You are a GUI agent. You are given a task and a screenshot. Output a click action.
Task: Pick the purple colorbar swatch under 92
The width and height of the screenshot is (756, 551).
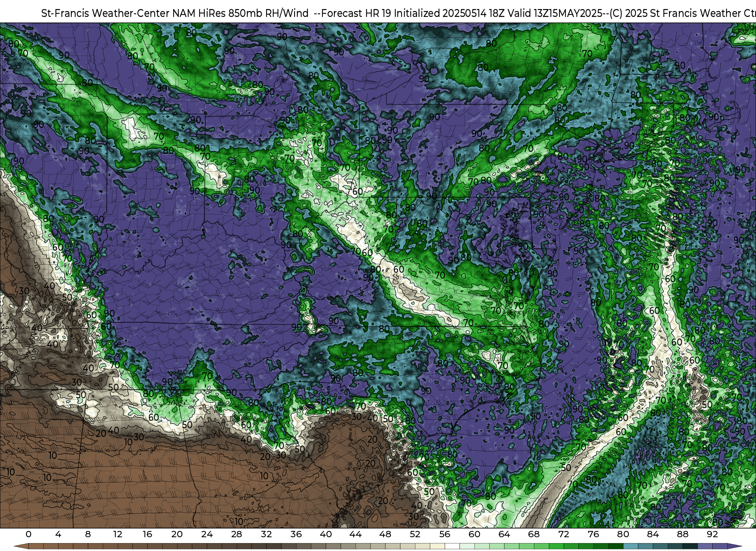(720, 546)
